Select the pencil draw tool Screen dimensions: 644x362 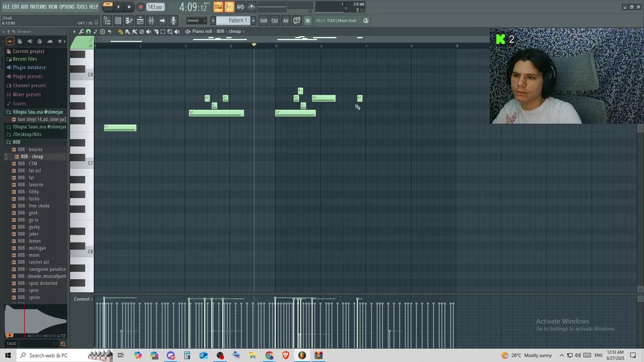[120, 32]
